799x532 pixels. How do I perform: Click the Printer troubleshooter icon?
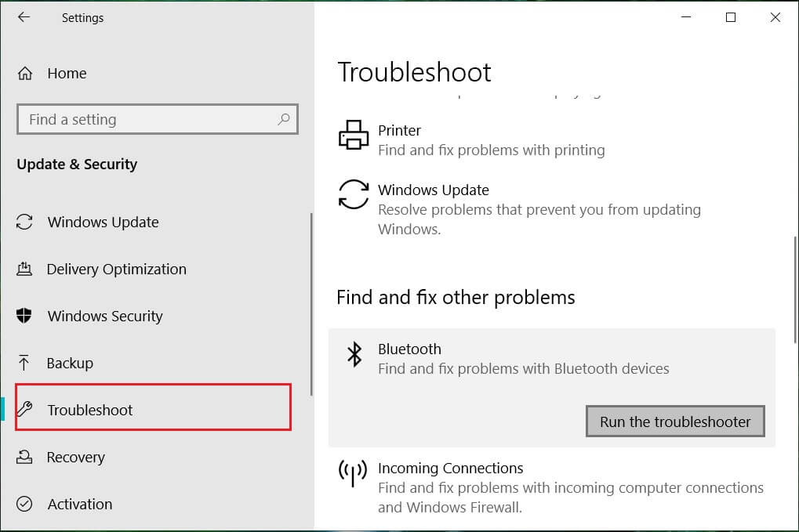354,135
